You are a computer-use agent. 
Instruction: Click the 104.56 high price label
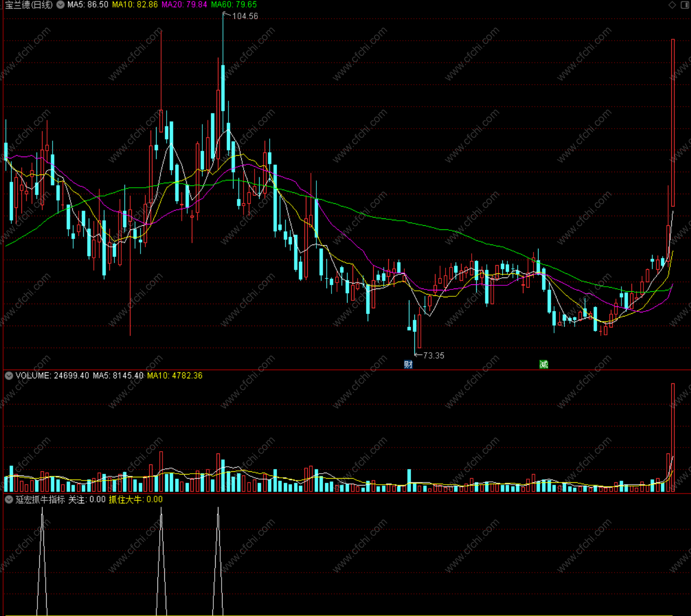(245, 16)
